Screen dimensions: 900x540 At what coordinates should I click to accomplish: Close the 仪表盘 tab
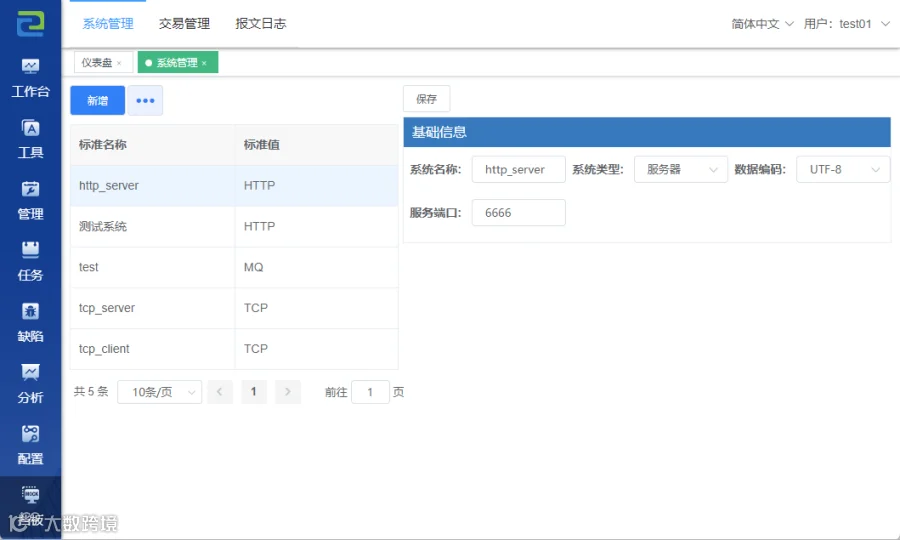point(119,63)
